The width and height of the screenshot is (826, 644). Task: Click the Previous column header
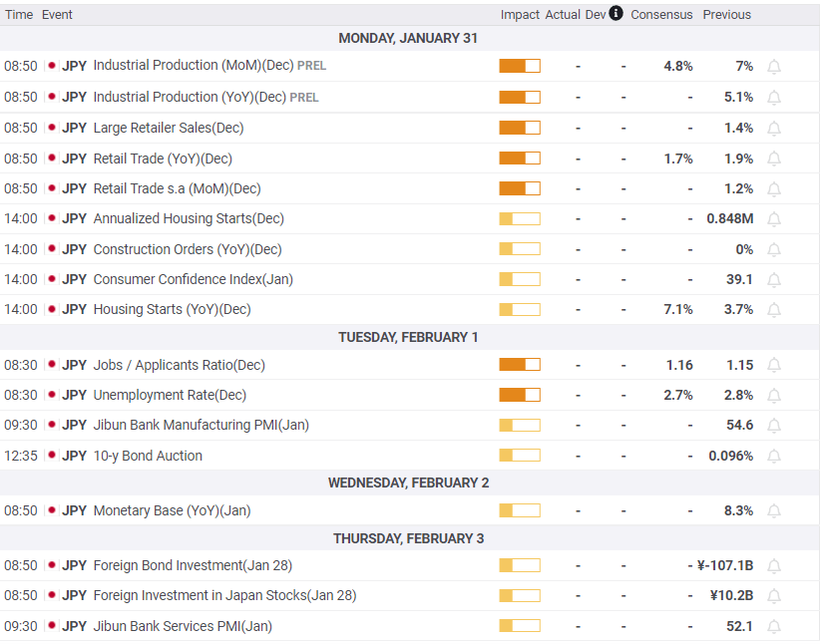pyautogui.click(x=726, y=15)
